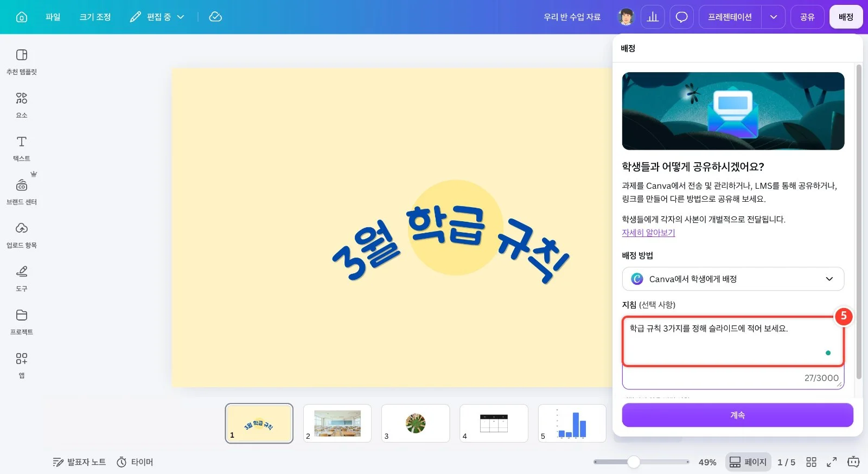The image size is (868, 474).
Task: Open the 브랜드 센터 panel
Action: 22,191
